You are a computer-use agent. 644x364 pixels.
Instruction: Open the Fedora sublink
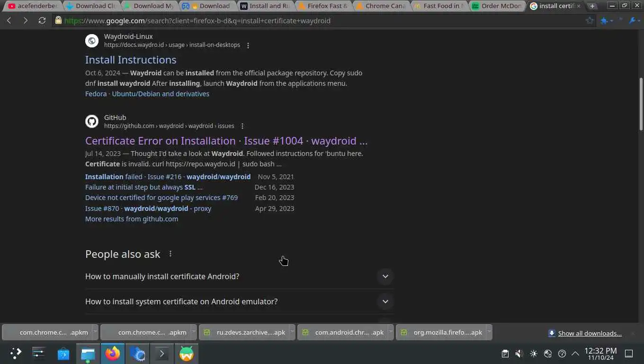tap(96, 94)
